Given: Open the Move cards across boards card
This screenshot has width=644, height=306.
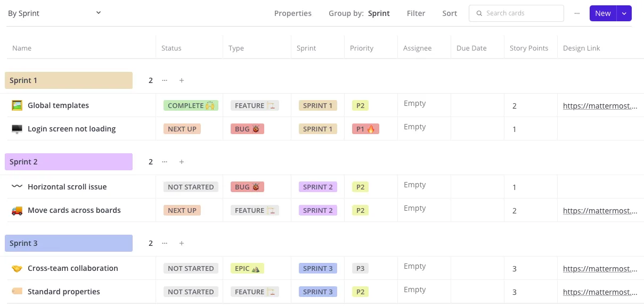Looking at the screenshot, I should point(74,210).
